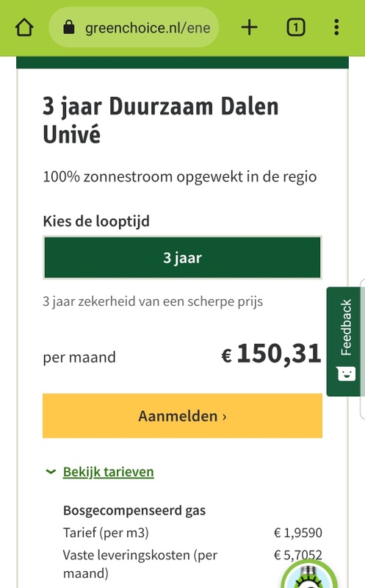The height and width of the screenshot is (588, 365).
Task: Click the € 150,31 monthly price
Action: 271,354
